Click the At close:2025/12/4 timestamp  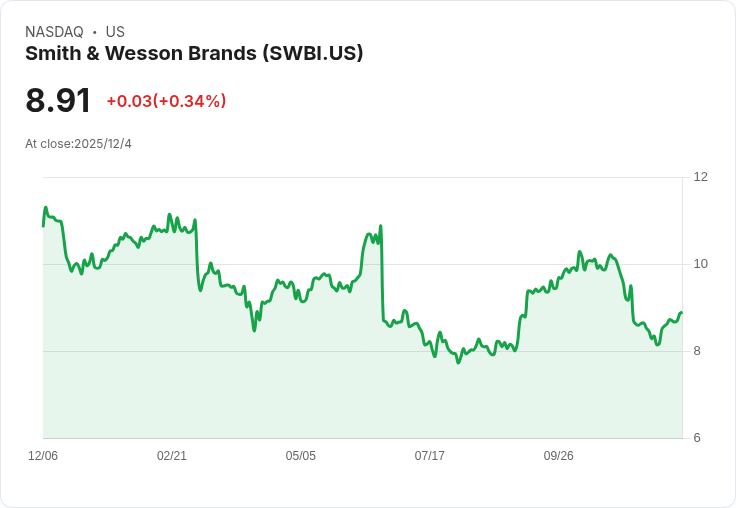click(x=78, y=144)
